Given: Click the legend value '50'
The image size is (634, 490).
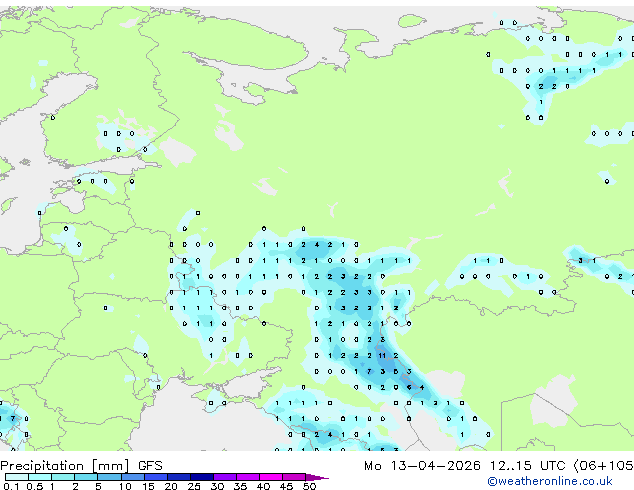Looking at the screenshot, I should pyautogui.click(x=309, y=486).
